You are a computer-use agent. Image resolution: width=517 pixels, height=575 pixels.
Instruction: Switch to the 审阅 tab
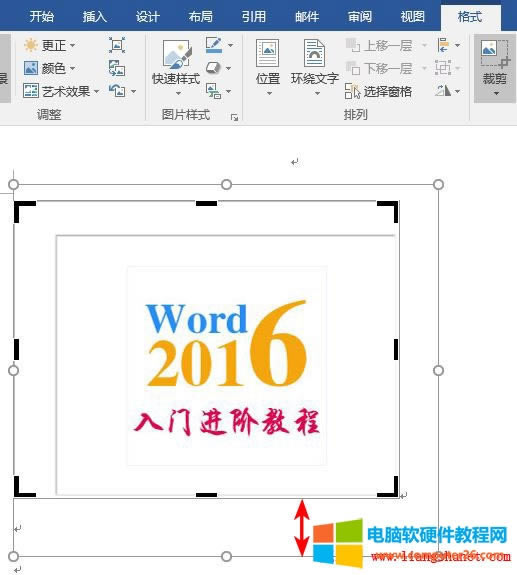360,17
